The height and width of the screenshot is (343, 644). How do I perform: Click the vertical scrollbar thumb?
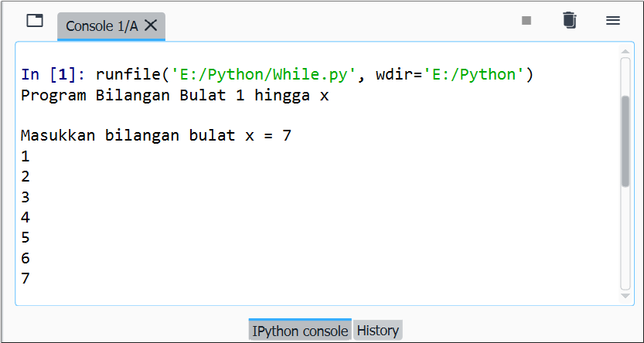(625, 141)
